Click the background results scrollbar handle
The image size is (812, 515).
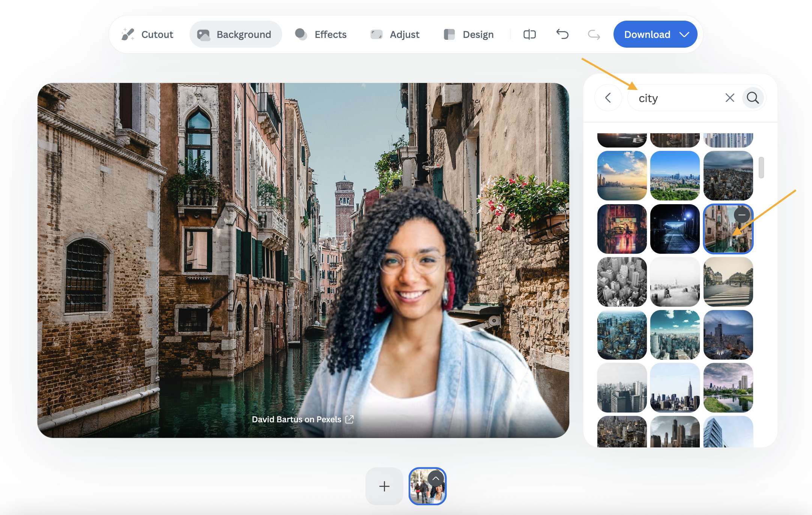pyautogui.click(x=761, y=167)
